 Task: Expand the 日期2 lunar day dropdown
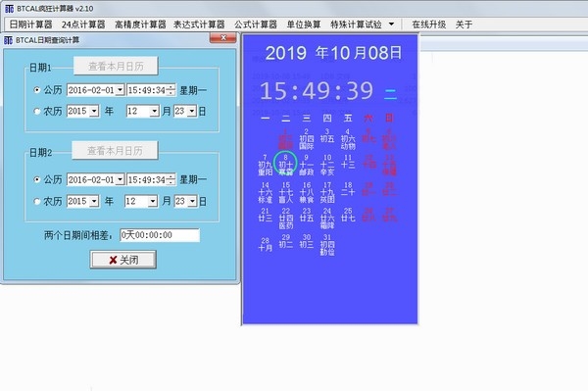tap(192, 202)
